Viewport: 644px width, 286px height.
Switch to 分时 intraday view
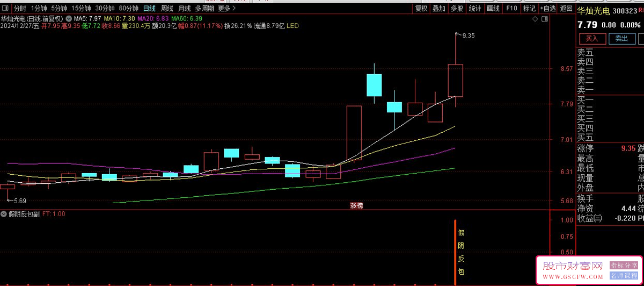20,8
